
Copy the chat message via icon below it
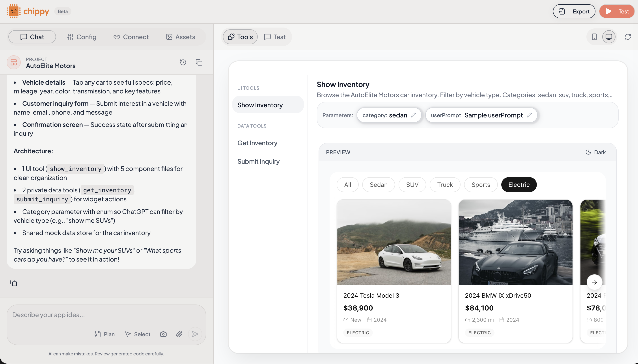(x=14, y=283)
